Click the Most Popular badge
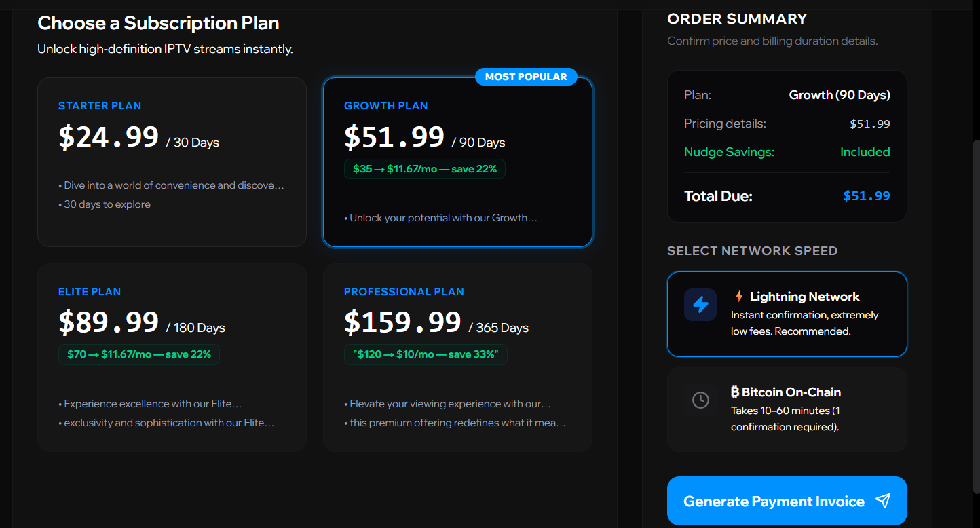 526,77
